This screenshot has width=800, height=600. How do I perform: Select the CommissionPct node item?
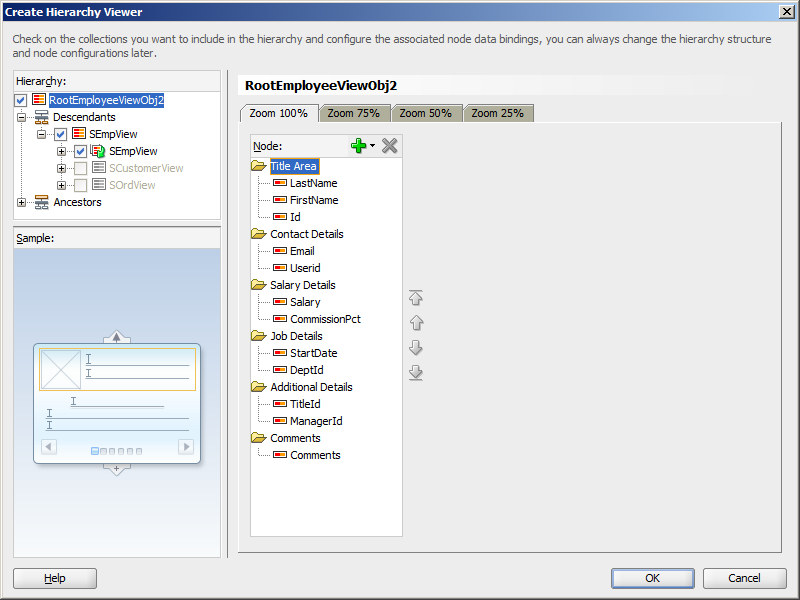click(325, 319)
